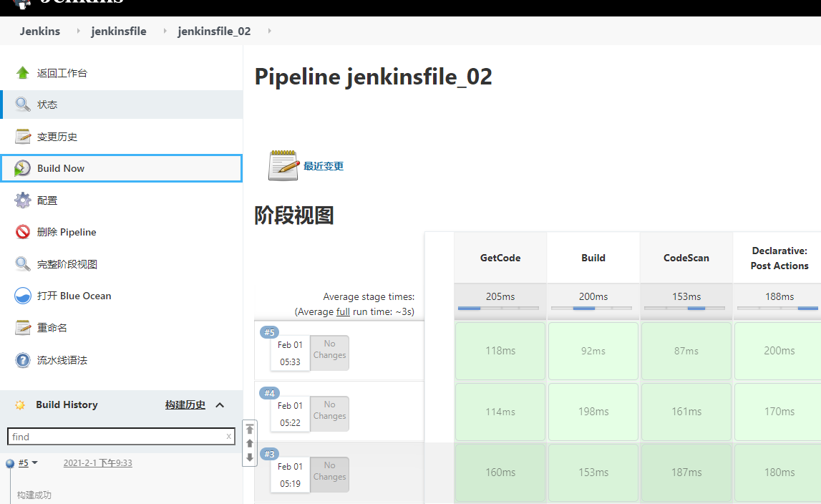Expand breadcrumb arrow after Jenkins

pos(79,31)
